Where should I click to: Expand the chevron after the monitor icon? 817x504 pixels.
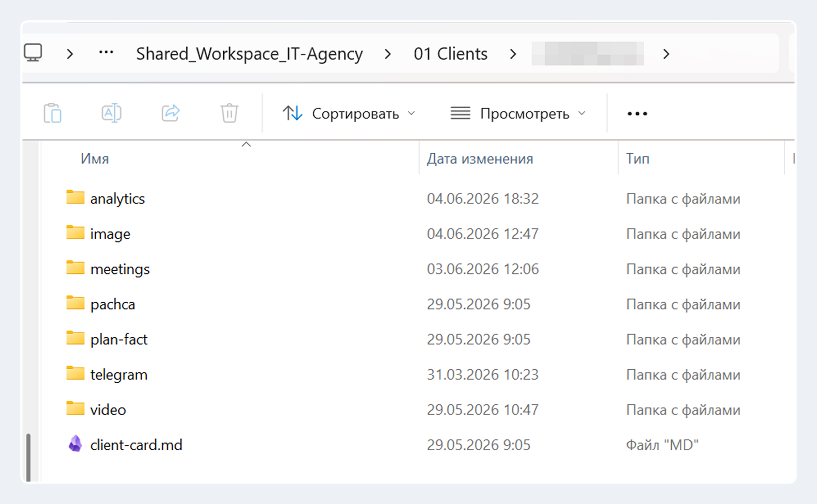(x=70, y=54)
